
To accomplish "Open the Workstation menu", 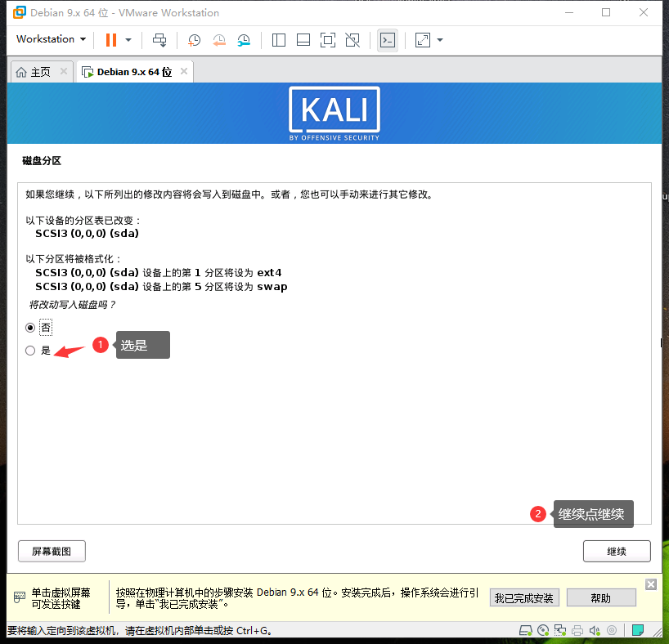I will 52,38.
